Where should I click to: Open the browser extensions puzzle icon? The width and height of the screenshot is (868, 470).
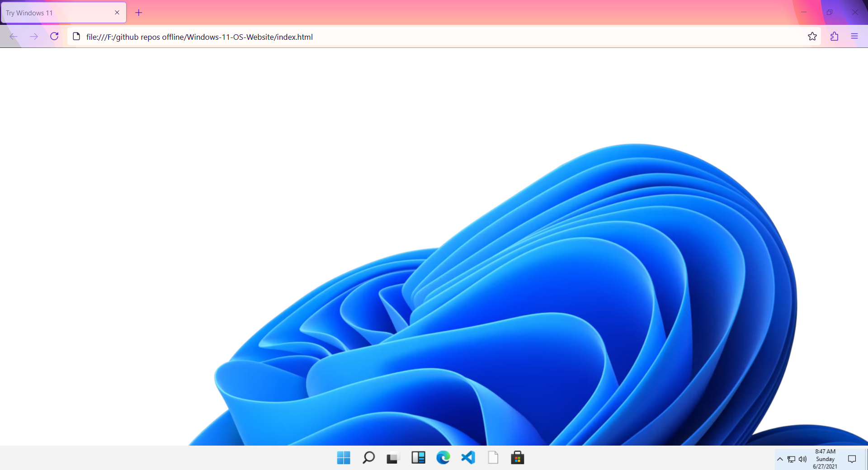pos(835,36)
